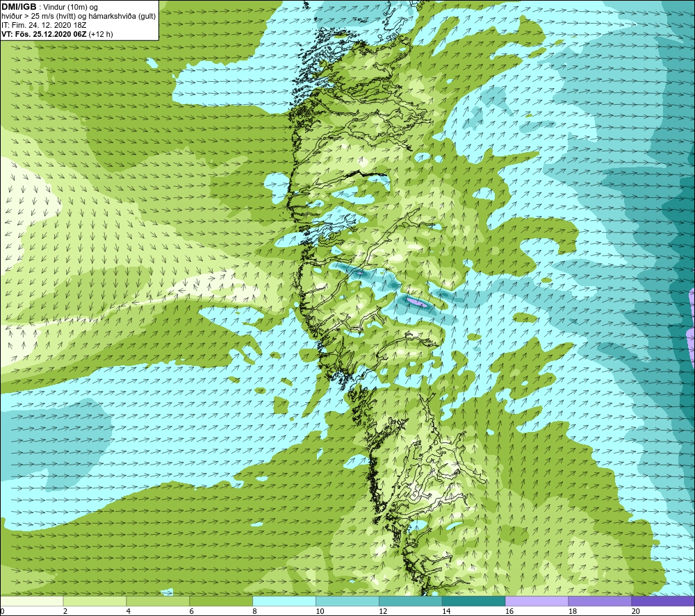
Task: Click the purple strong-wind patch at right map edge
Action: (690, 339)
